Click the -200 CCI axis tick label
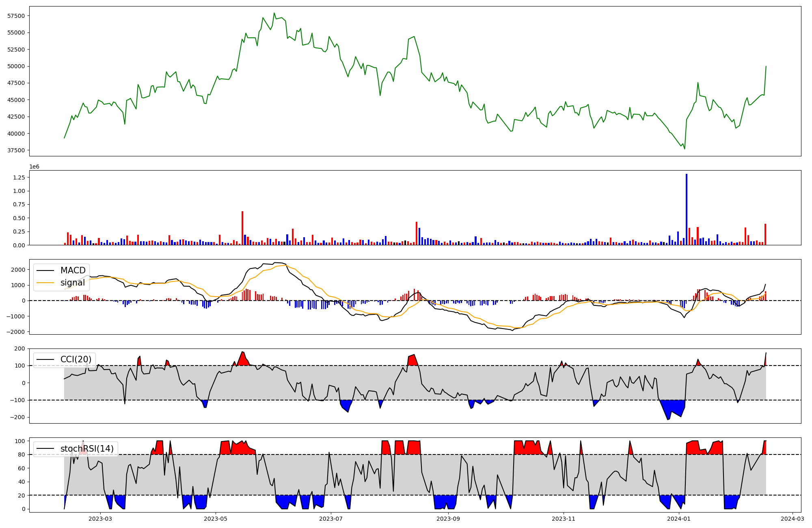 coord(17,417)
